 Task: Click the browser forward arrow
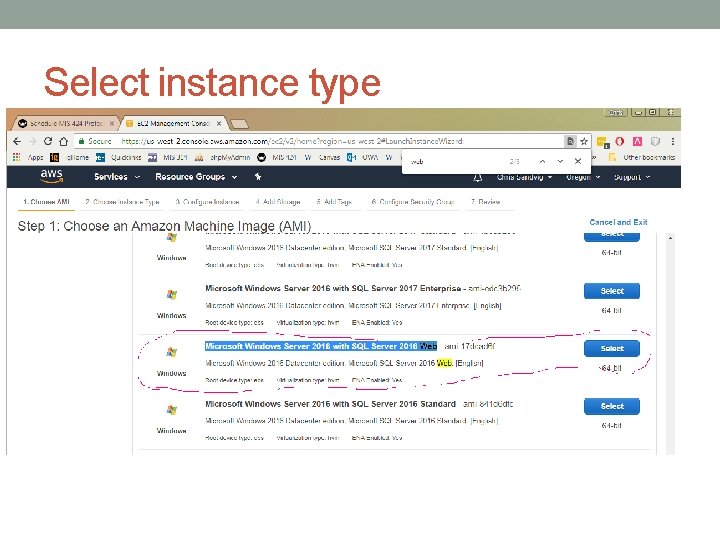click(x=32, y=141)
